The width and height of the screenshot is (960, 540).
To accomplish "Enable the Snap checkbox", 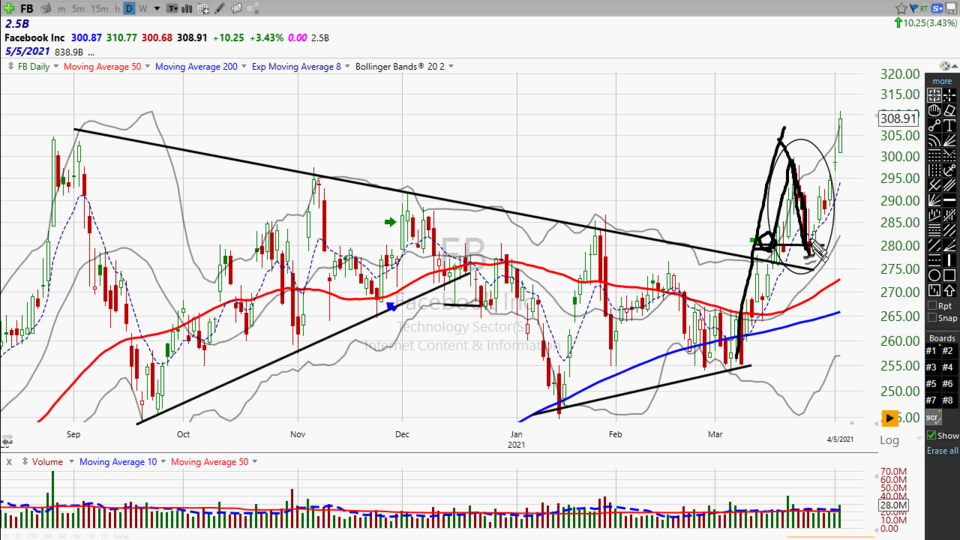I will click(x=931, y=318).
